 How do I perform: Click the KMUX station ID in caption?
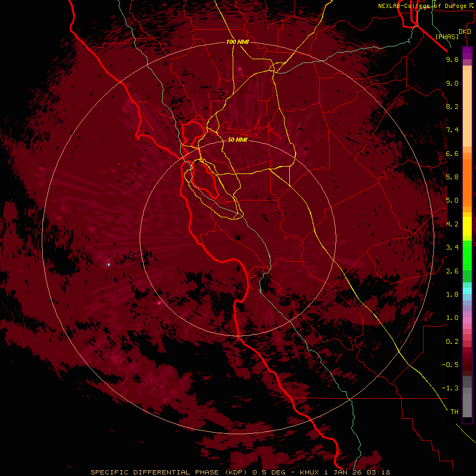(309, 472)
